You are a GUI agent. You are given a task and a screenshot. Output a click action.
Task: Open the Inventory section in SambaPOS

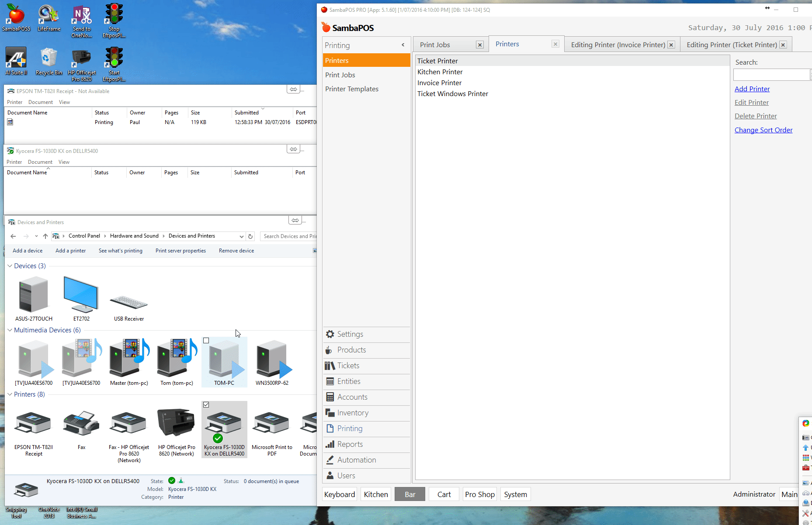pos(366,413)
